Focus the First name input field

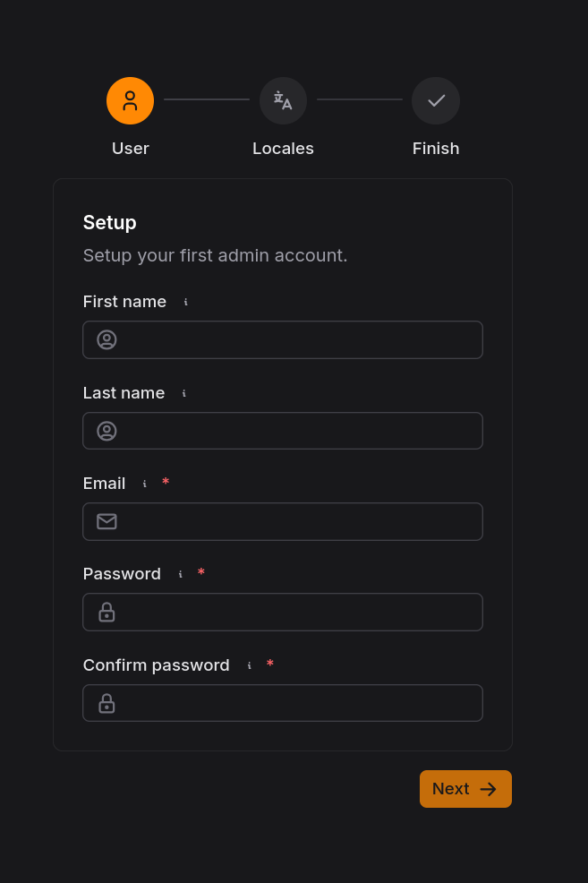(300, 340)
